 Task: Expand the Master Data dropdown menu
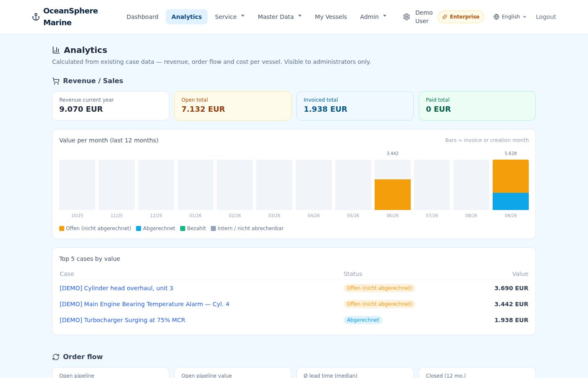[x=280, y=17]
